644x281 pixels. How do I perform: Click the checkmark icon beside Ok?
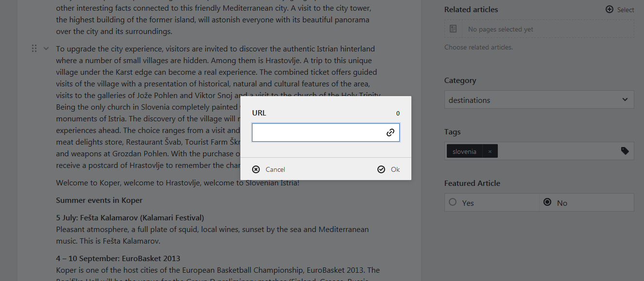point(380,169)
